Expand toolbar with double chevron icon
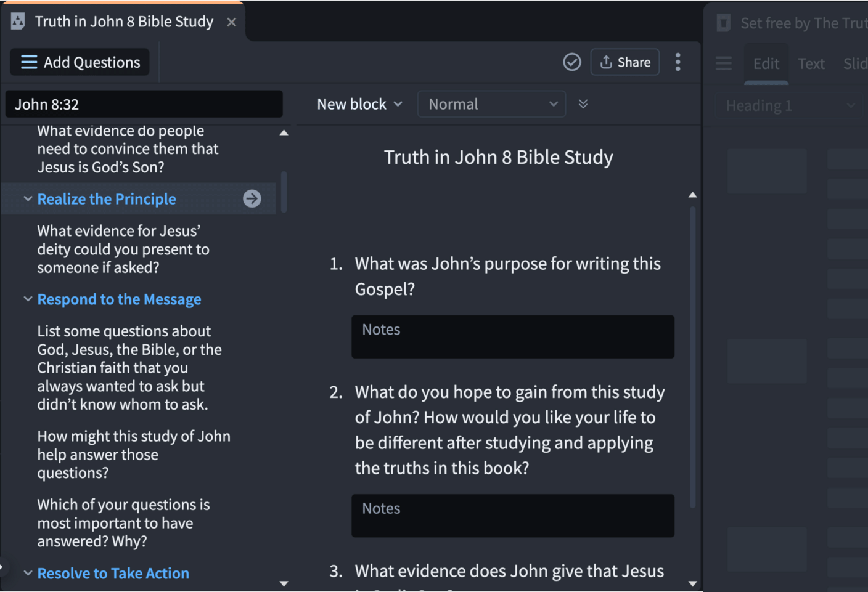This screenshot has width=868, height=592. pos(583,104)
